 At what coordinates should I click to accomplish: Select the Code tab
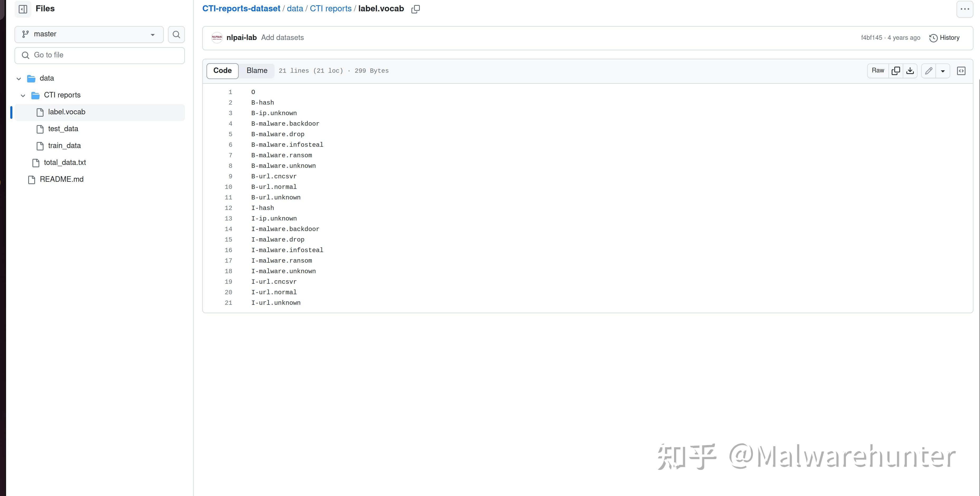point(222,70)
